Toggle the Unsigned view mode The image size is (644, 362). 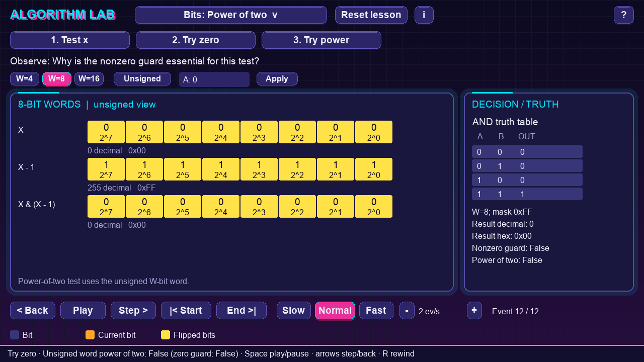point(142,79)
